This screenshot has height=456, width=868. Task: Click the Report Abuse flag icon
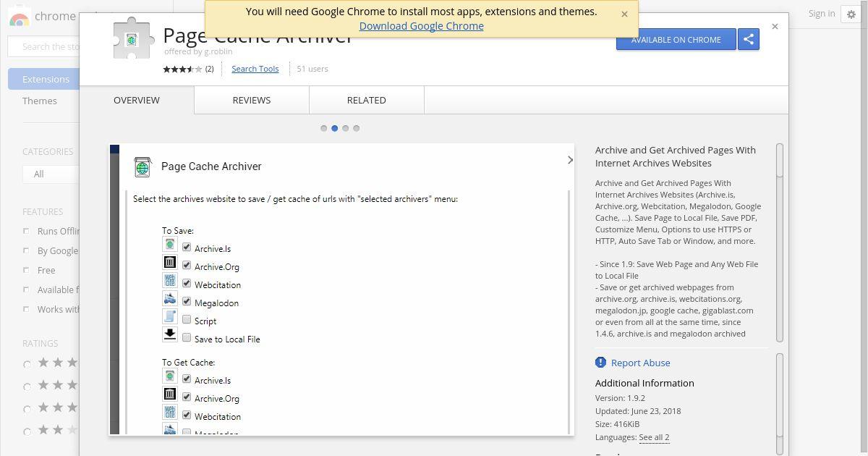[600, 362]
